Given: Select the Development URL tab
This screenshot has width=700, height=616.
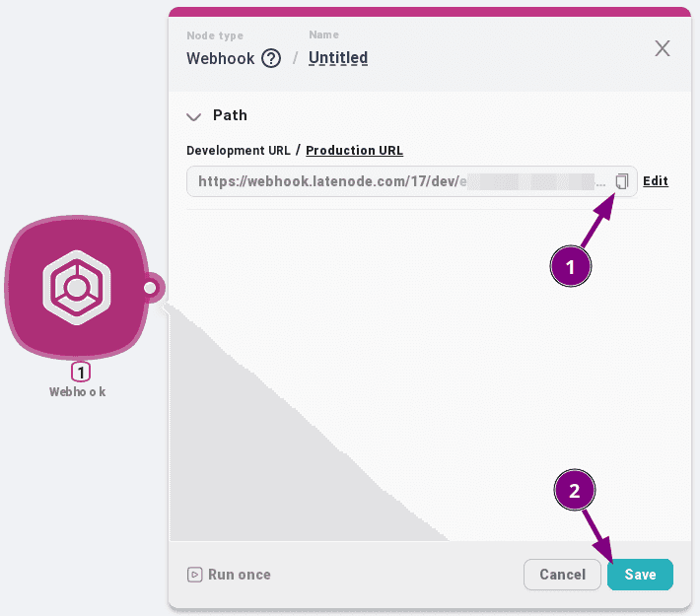Looking at the screenshot, I should 238,151.
